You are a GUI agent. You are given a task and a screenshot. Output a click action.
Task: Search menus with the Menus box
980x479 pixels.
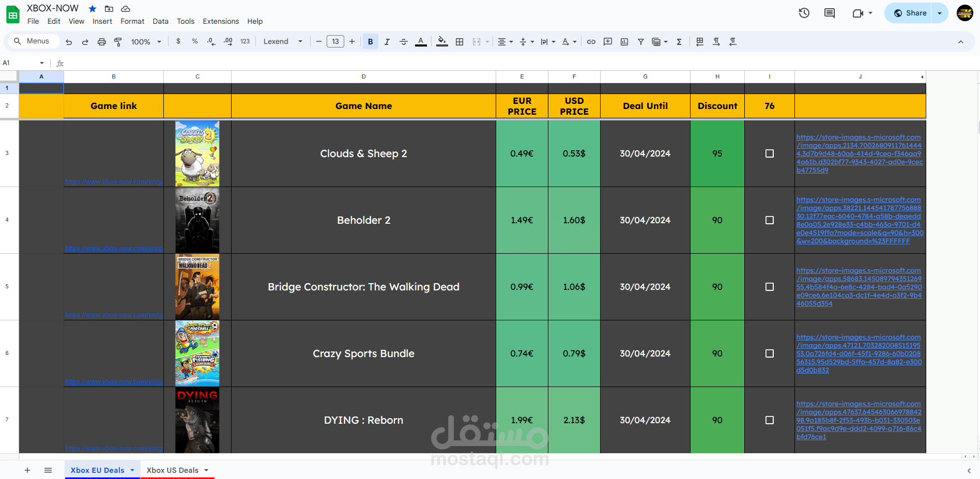point(33,41)
